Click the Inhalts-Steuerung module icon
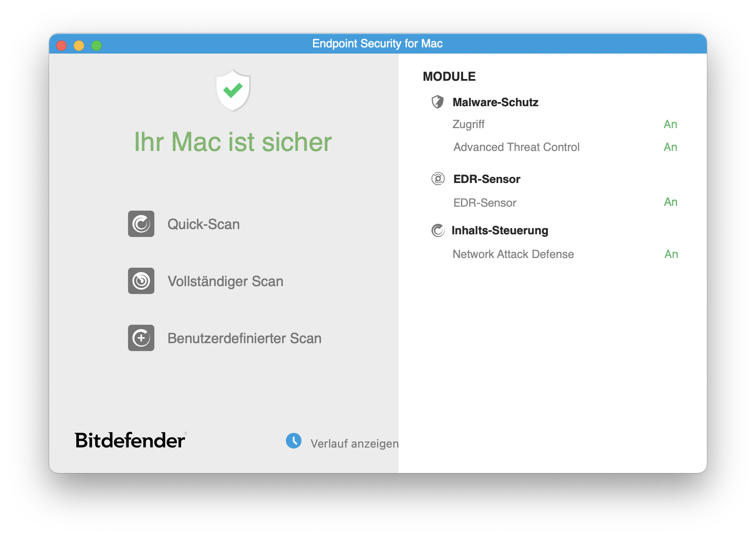This screenshot has height=538, width=756. (x=438, y=230)
